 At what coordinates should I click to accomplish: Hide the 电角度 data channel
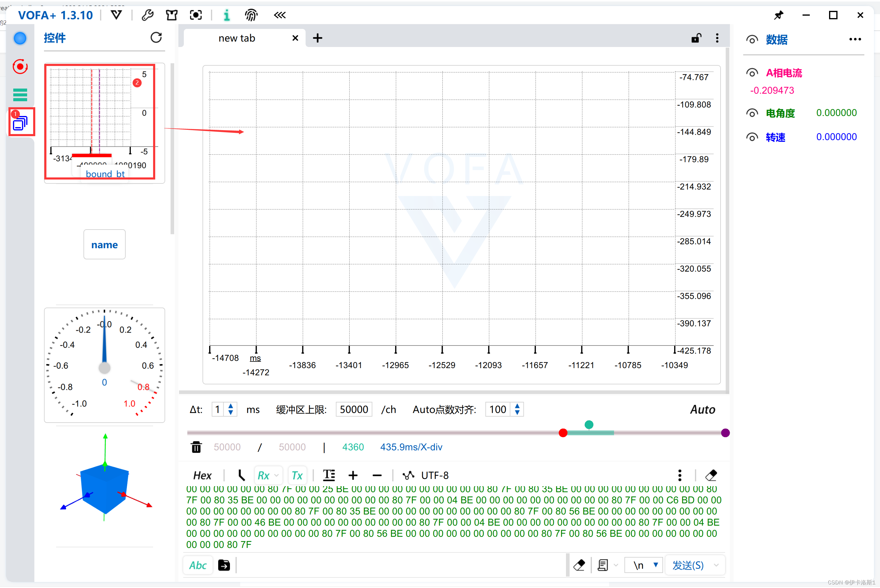752,113
